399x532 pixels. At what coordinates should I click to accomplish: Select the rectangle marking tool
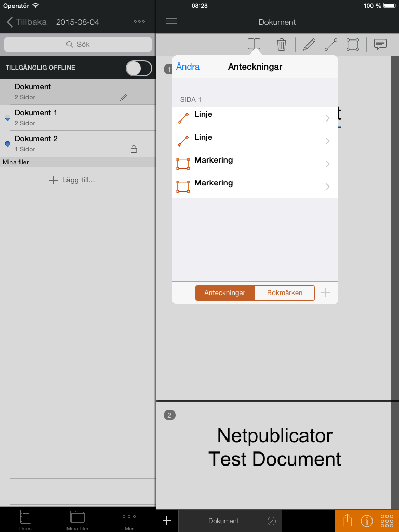pos(353,45)
